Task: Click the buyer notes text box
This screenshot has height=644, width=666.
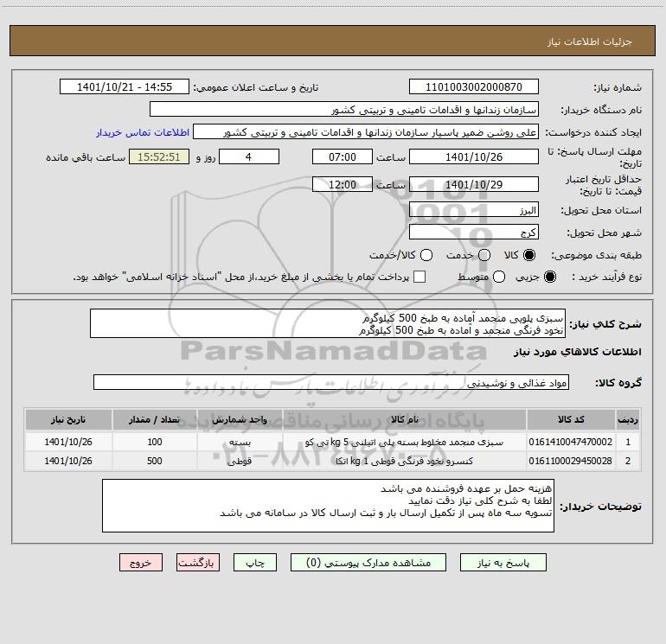Action: 329,506
